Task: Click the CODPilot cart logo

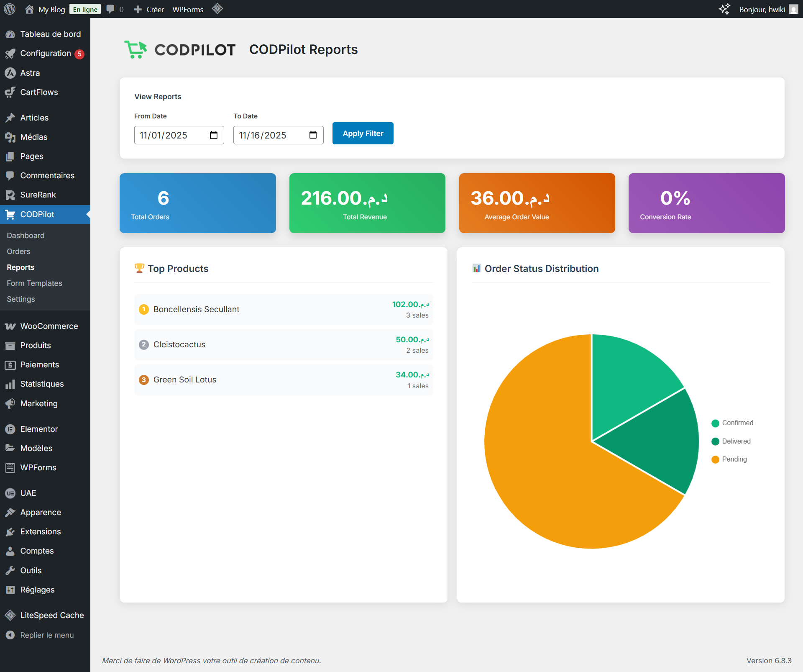Action: click(x=136, y=49)
